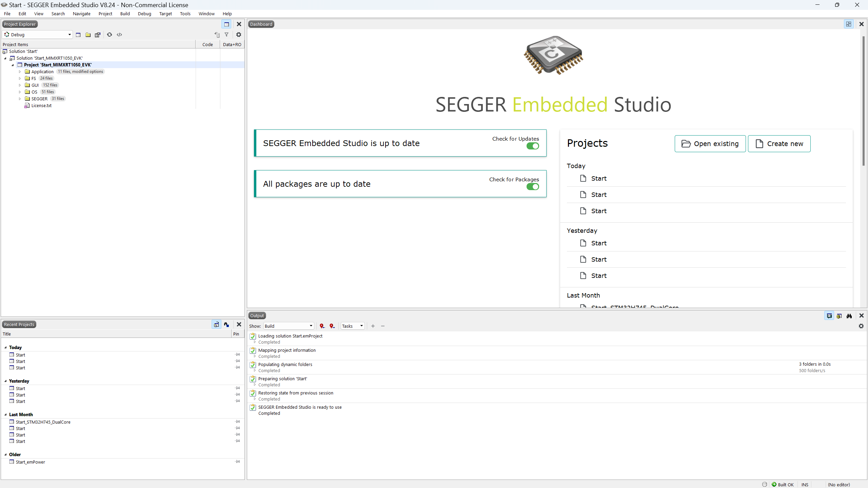Open the Show: Build dropdown in Output
This screenshot has width=868, height=488.
pyautogui.click(x=289, y=326)
